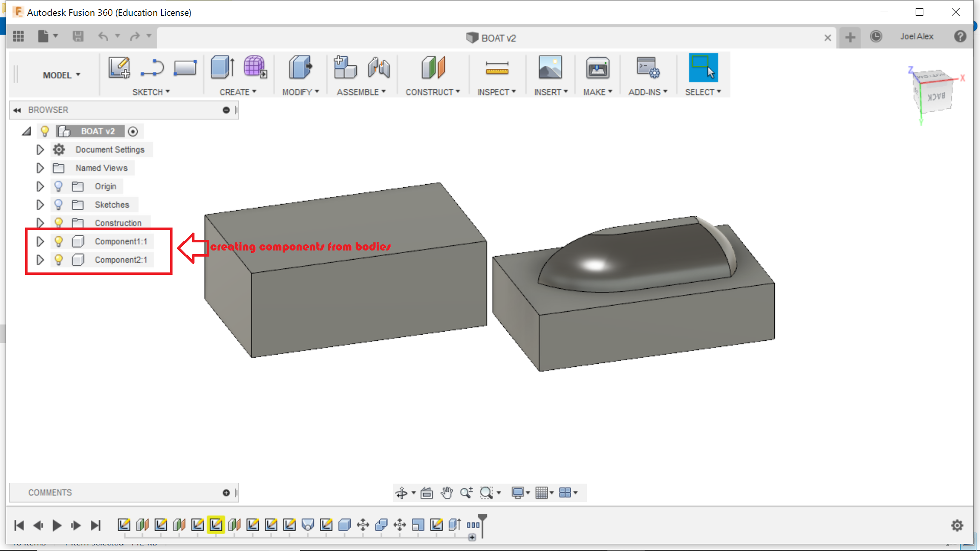Viewport: 980px width, 551px height.
Task: Expand the Component2:1 tree node
Action: pos(40,260)
